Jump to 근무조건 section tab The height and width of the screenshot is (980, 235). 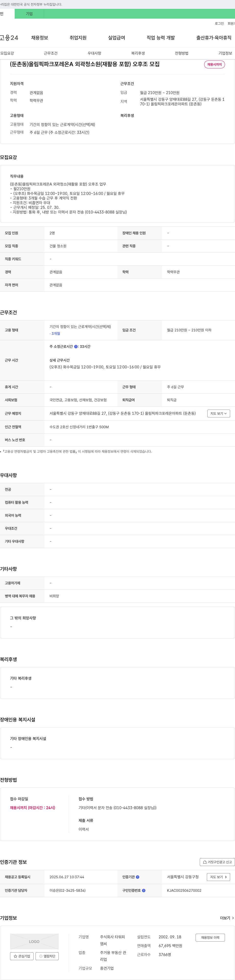tap(50, 53)
